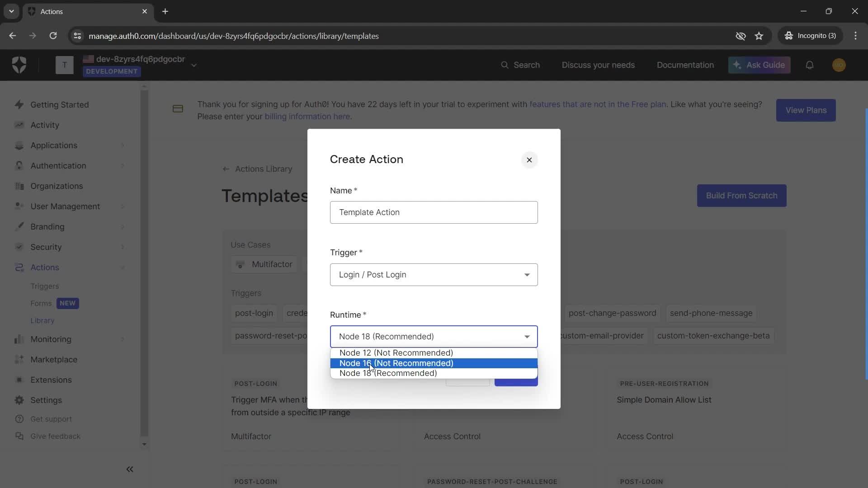Open Simple Domain Allow List template
868x488 pixels.
[664, 400]
